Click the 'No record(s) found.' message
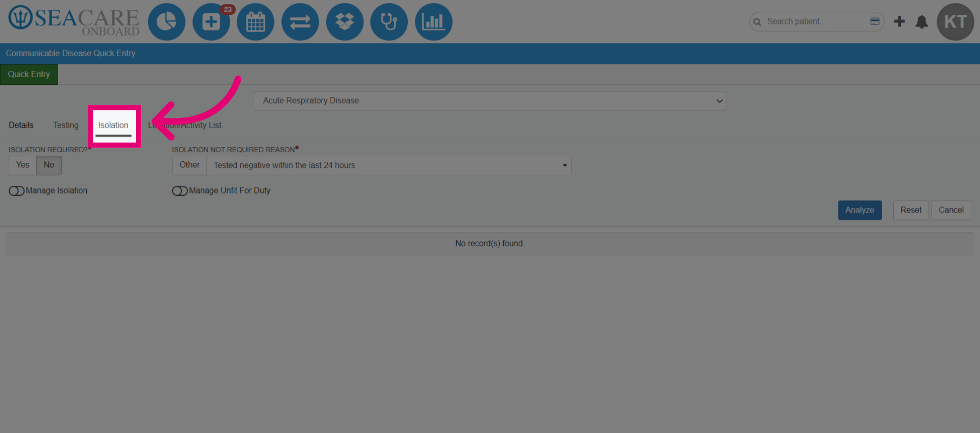This screenshot has width=980, height=433. tap(490, 244)
